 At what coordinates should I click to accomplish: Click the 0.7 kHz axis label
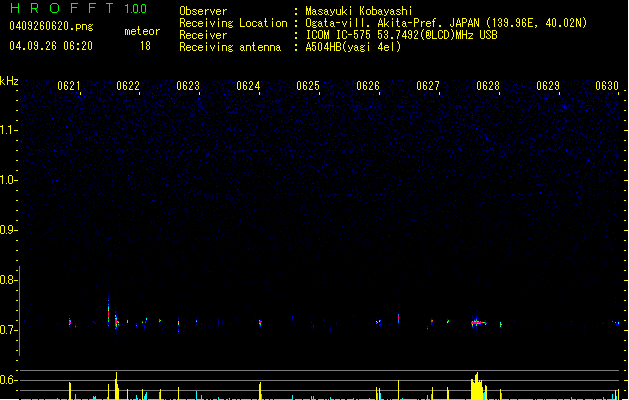click(x=8, y=330)
